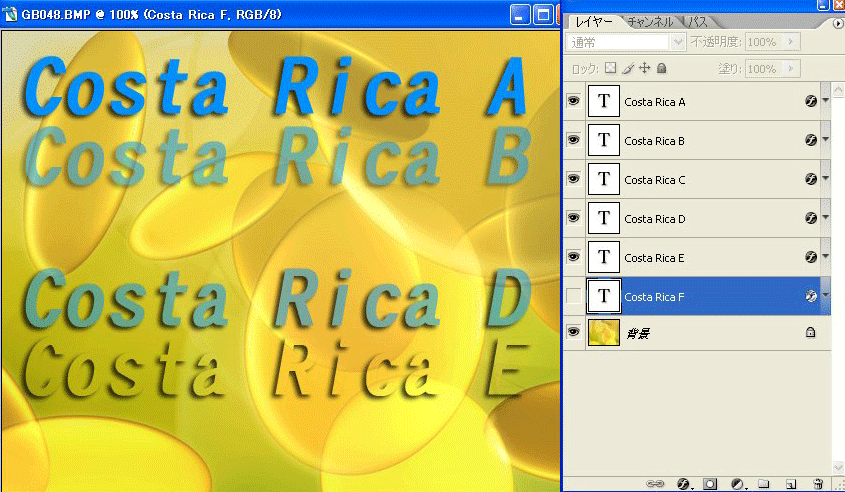
Task: Open the 通常 blend mode dropdown
Action: 626,42
